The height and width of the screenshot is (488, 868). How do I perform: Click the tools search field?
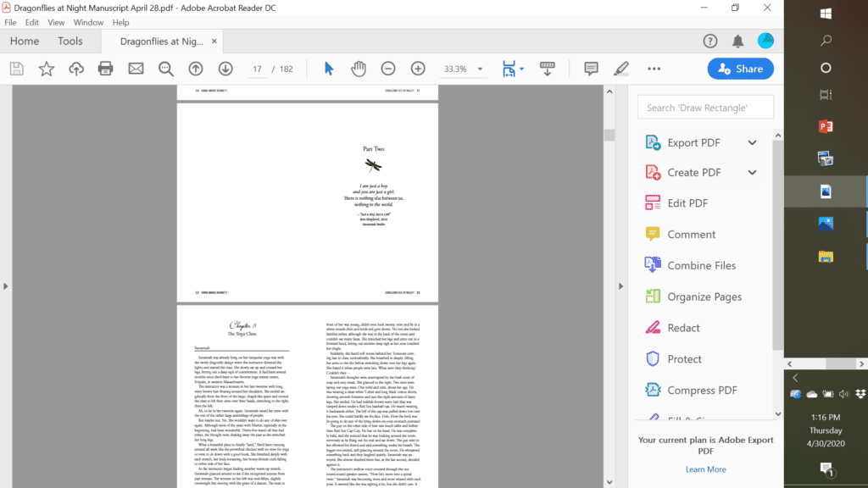(705, 108)
